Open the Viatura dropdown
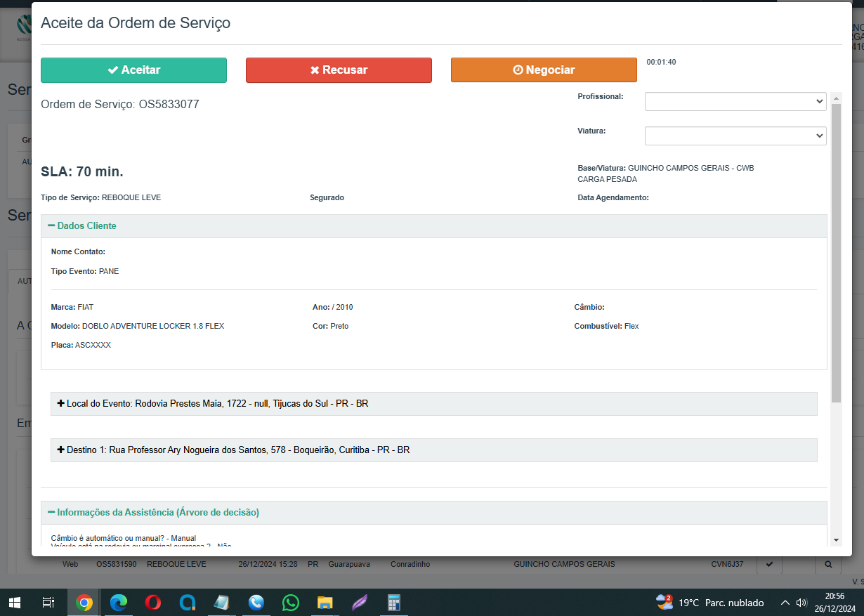864x616 pixels. [735, 136]
